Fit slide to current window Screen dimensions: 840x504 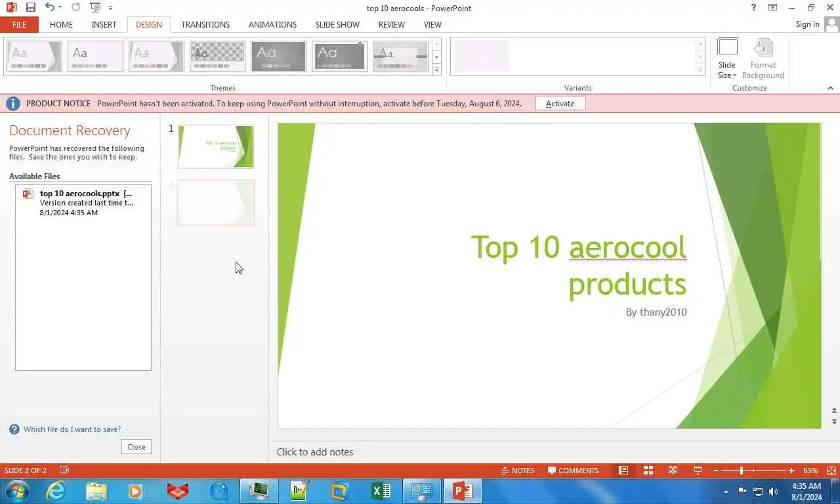(832, 471)
